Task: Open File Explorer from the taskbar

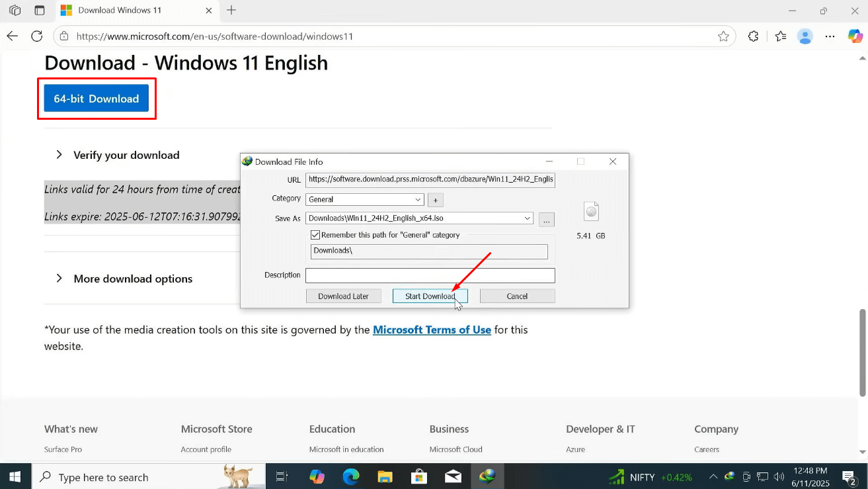Action: [385, 476]
